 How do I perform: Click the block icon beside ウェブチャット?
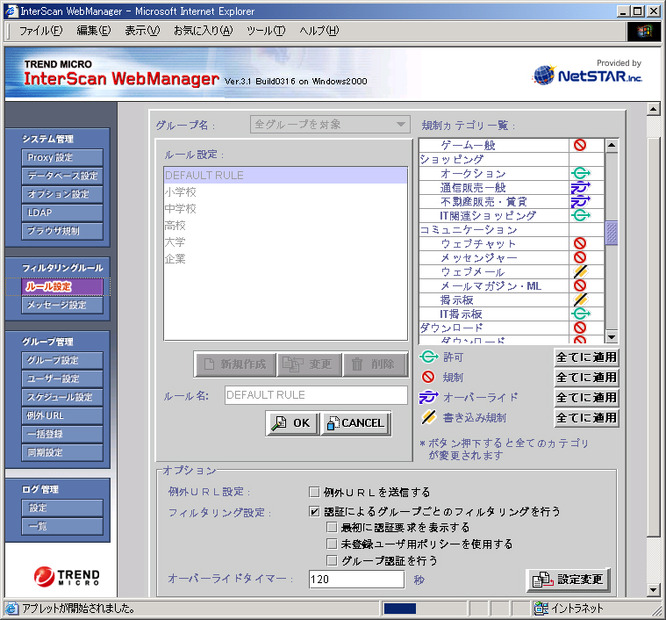(x=580, y=244)
